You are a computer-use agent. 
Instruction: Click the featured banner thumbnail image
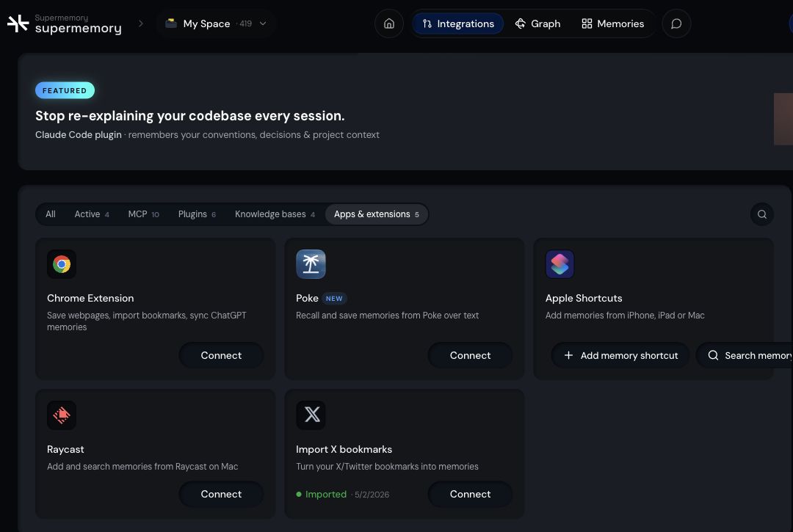783,119
